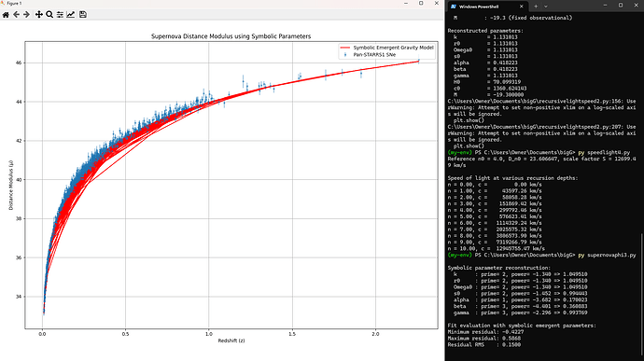
Task: Click the y-axis tick label 42
Action: (20, 141)
